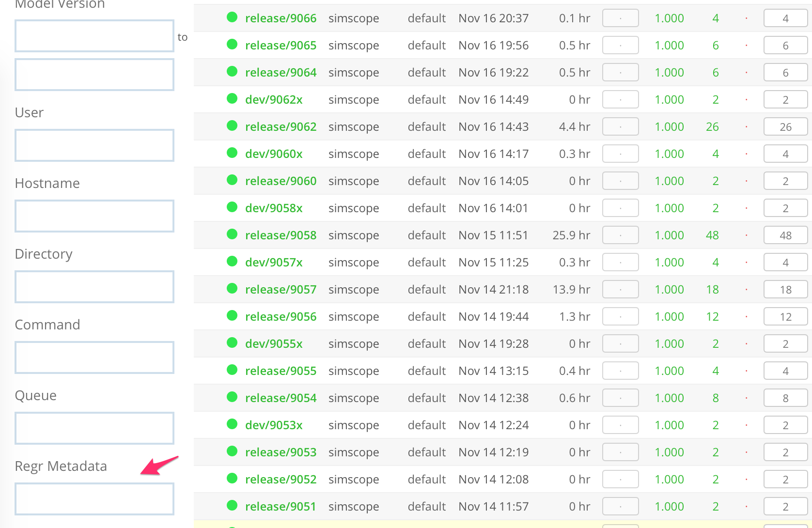Click the 25.9 hr duration cell
The width and height of the screenshot is (812, 528).
pos(571,235)
